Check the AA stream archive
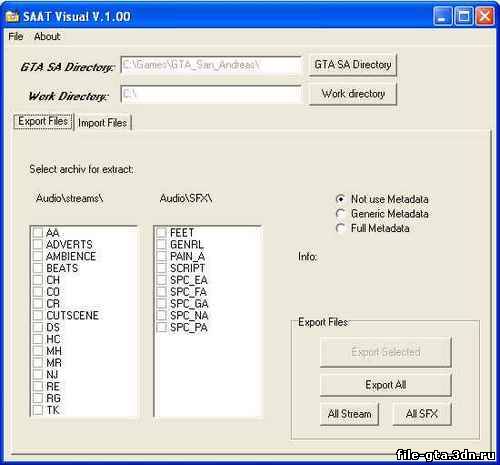This screenshot has height=465, width=500. (x=38, y=233)
